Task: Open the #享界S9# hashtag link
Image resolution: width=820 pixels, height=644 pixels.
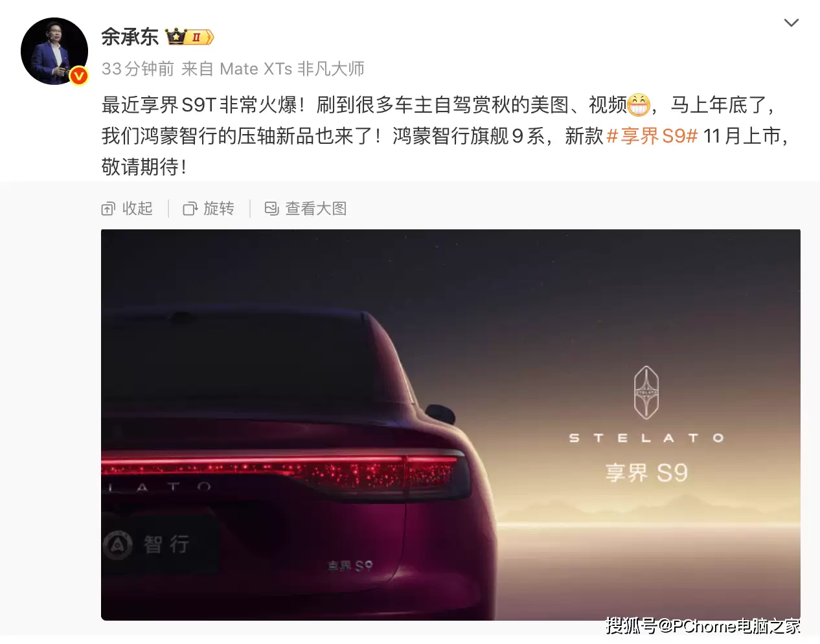Action: pyautogui.click(x=652, y=136)
